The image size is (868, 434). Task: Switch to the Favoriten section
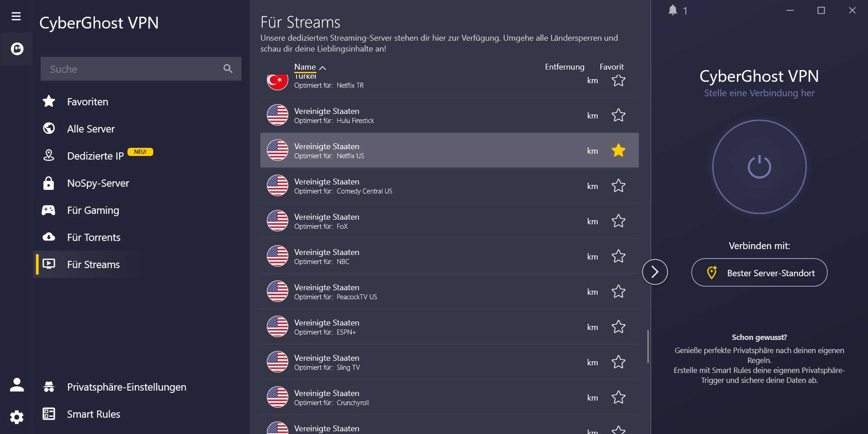[87, 101]
